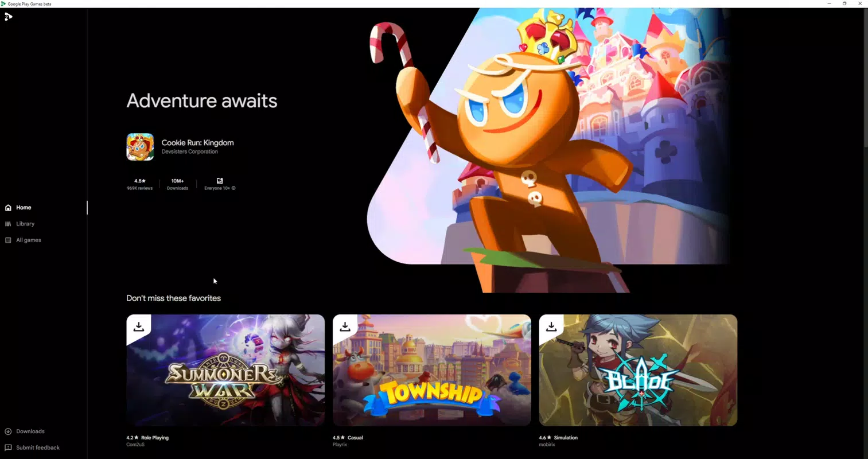This screenshot has height=459, width=868.
Task: Click the 4.5 star Casual label
Action: point(348,438)
